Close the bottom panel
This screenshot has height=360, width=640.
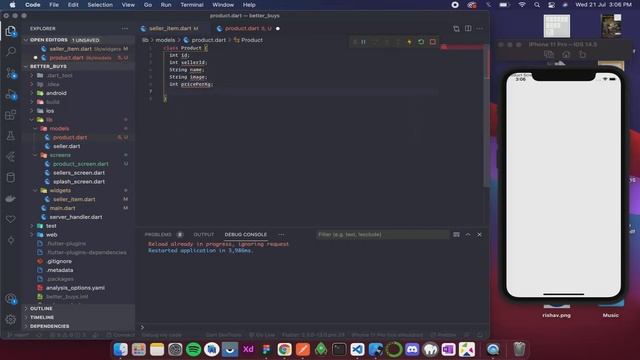coord(480,235)
